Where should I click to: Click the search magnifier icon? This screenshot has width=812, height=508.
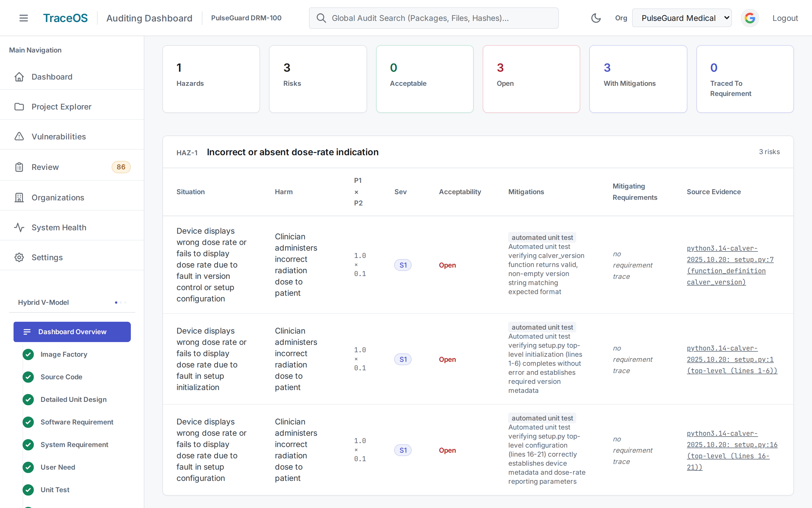321,18
